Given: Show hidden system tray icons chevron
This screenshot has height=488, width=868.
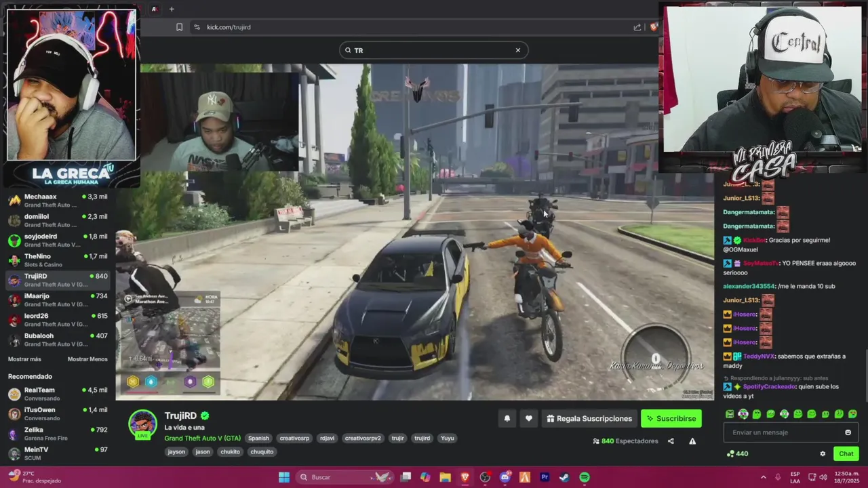Looking at the screenshot, I should [763, 477].
